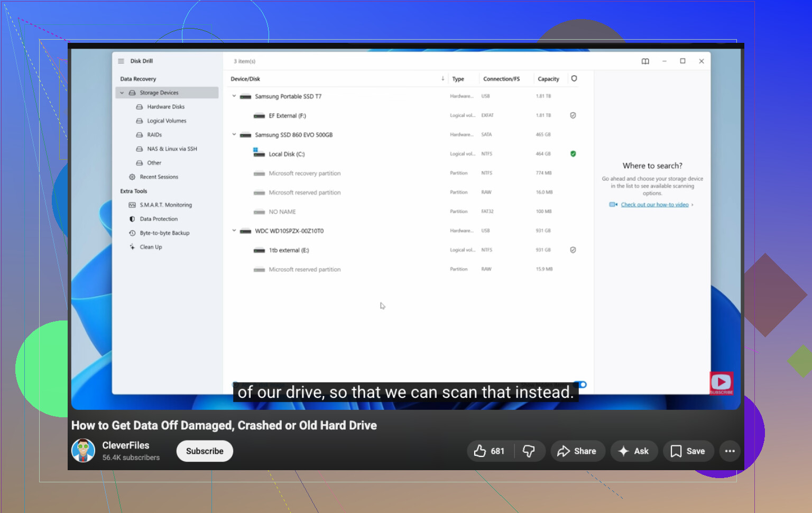Click the Share button
812x513 pixels.
click(578, 451)
